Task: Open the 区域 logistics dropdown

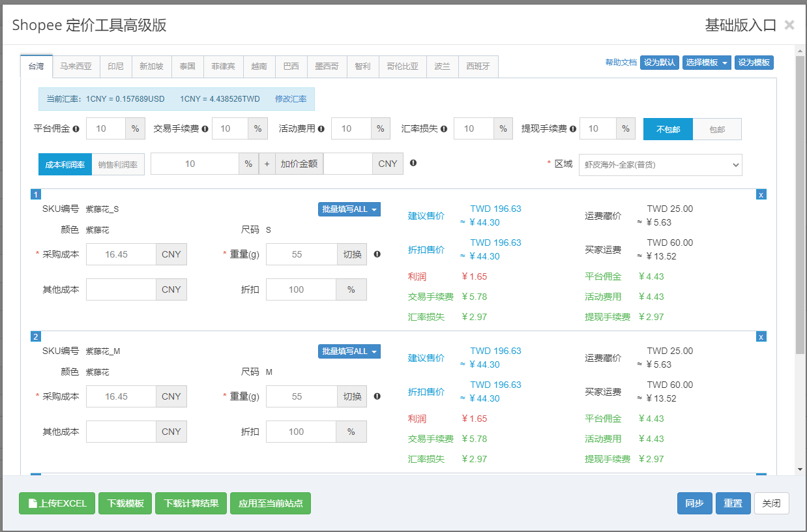Action: click(x=660, y=165)
